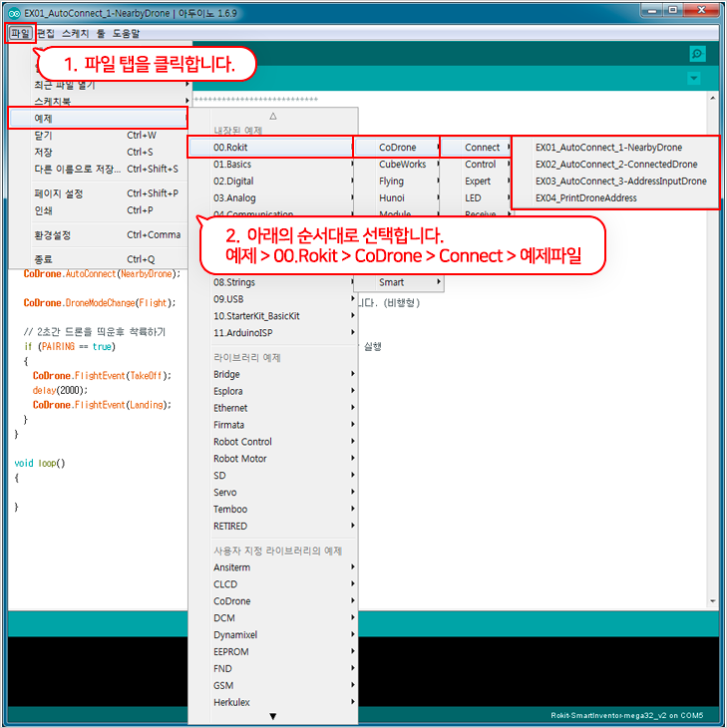
Task: Open EX04_PrintDroneAddress example
Action: point(585,198)
